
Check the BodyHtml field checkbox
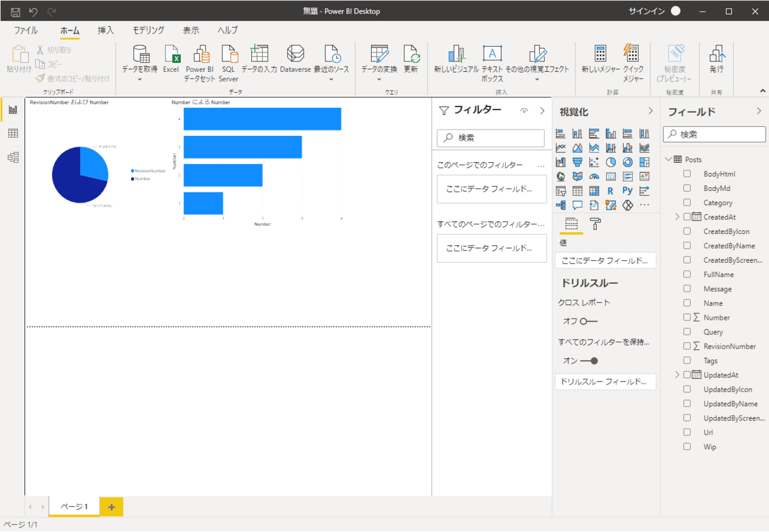click(687, 174)
